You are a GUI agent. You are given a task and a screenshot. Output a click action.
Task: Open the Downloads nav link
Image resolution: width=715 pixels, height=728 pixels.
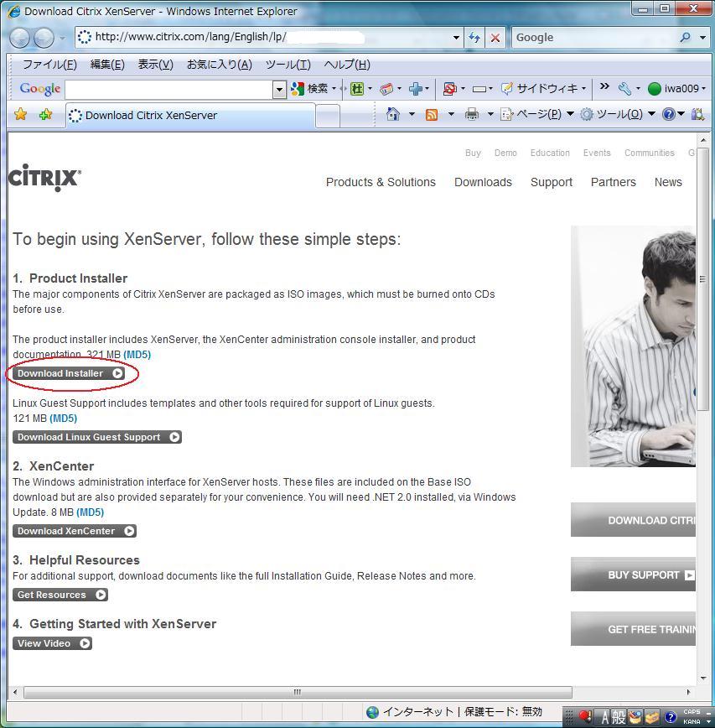(x=483, y=182)
